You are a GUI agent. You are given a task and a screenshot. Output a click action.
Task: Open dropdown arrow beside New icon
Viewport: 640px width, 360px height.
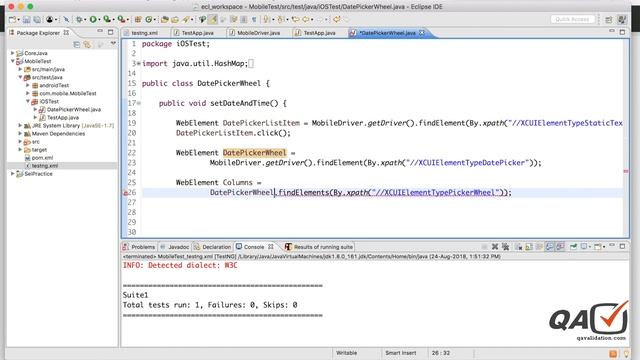tap(18, 20)
